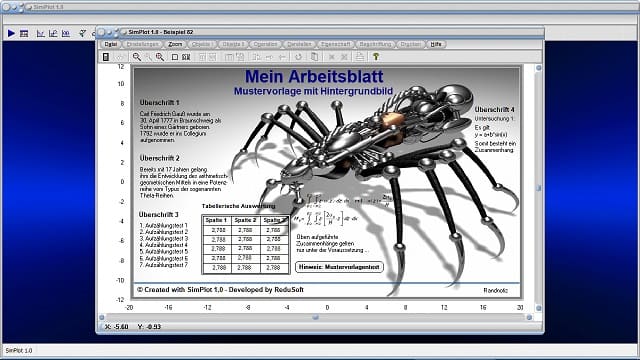Click the third chart icon in main toolbar
The image size is (640, 360).
coord(66,33)
